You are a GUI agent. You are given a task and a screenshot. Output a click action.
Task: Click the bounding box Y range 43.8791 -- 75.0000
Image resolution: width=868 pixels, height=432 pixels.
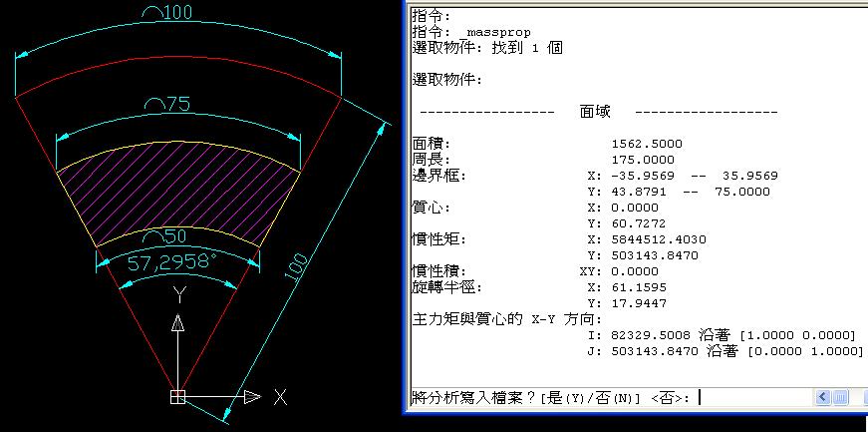[x=691, y=192]
